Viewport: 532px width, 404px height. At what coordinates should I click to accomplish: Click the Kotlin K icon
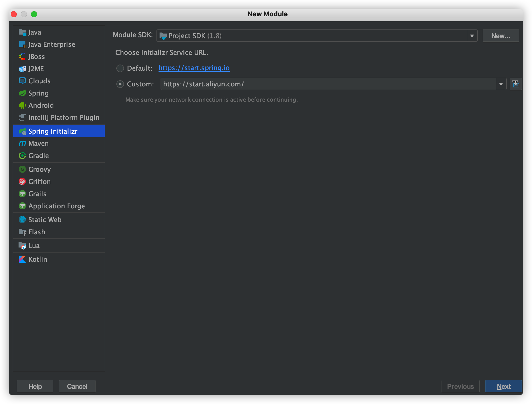(22, 259)
